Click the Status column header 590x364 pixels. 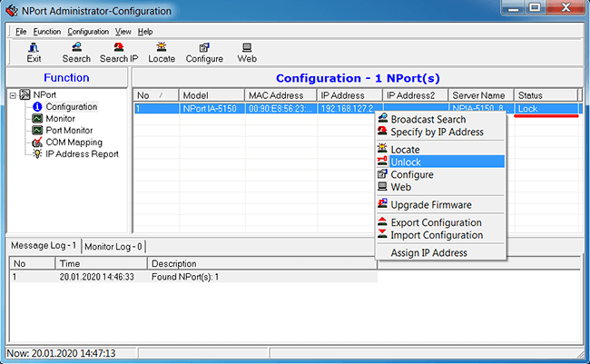click(x=546, y=95)
